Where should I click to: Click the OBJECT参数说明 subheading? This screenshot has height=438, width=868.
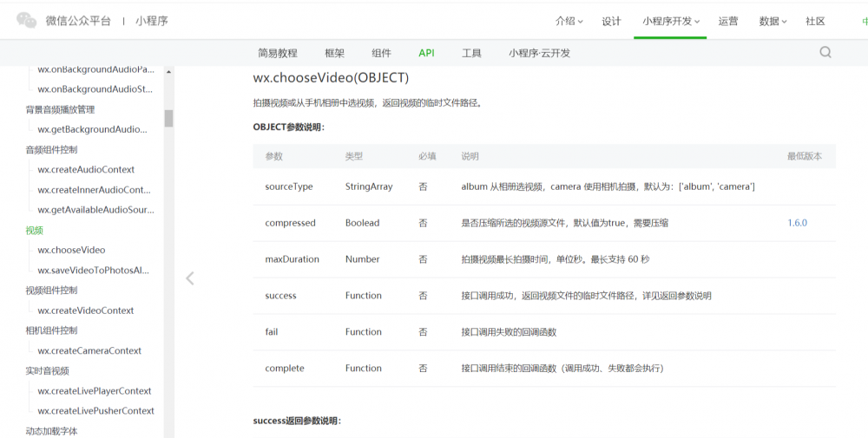coord(289,127)
